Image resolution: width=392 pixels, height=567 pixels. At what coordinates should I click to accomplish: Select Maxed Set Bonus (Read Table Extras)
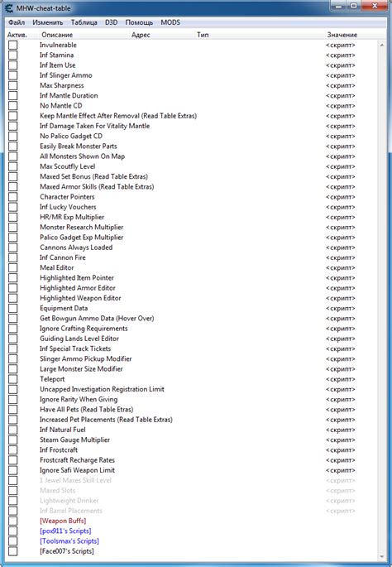93,176
